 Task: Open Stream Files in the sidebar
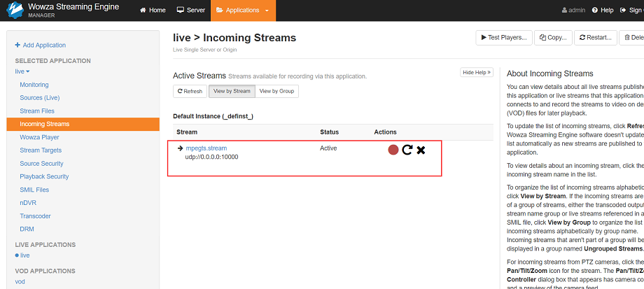coord(37,111)
